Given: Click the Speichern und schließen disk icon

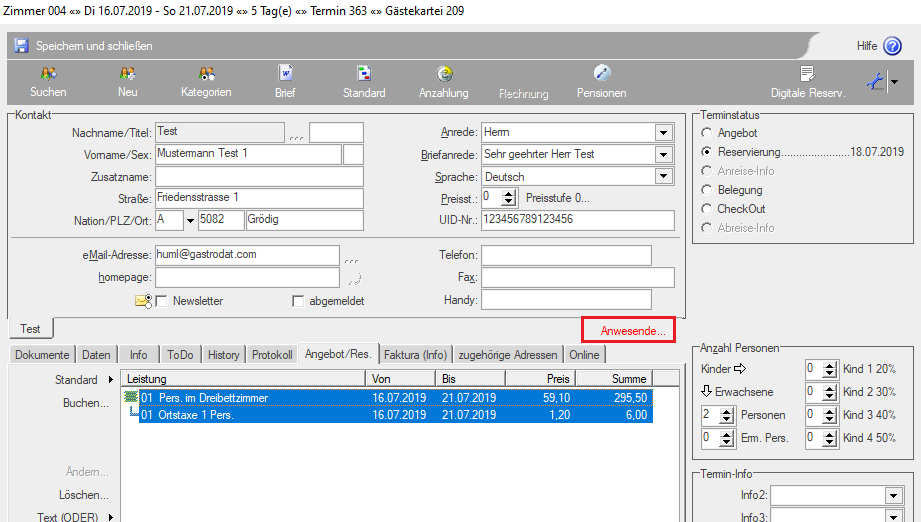Looking at the screenshot, I should 22,46.
